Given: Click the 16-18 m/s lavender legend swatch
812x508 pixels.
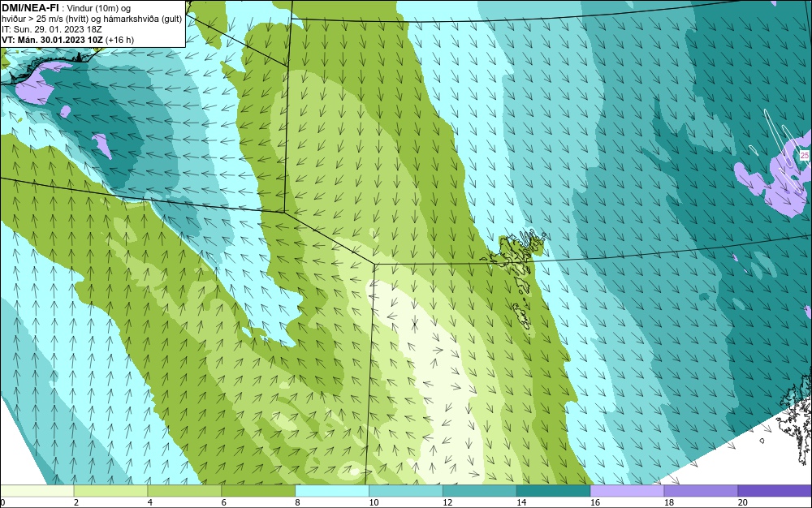Looking at the screenshot, I should (627, 490).
